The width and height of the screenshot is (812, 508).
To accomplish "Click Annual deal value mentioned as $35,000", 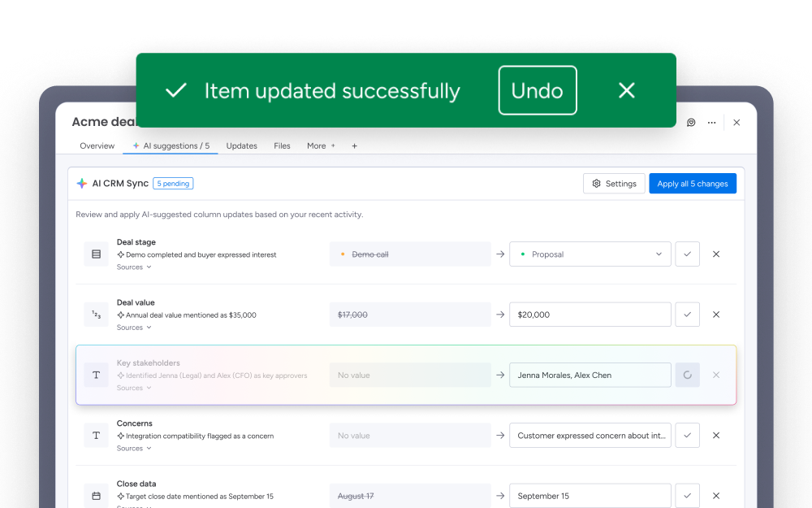I will (191, 315).
